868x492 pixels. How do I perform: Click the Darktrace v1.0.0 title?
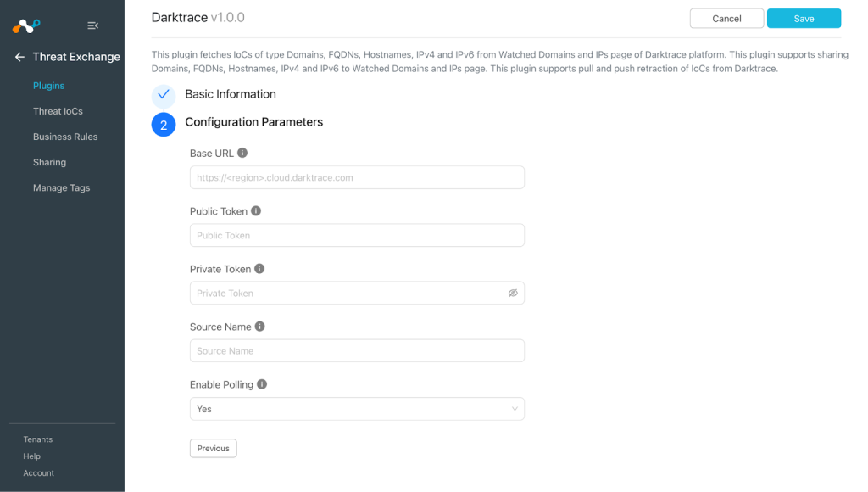198,17
